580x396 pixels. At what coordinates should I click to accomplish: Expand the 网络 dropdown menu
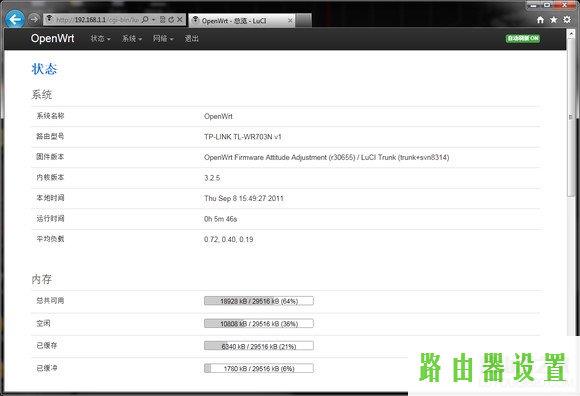163,38
